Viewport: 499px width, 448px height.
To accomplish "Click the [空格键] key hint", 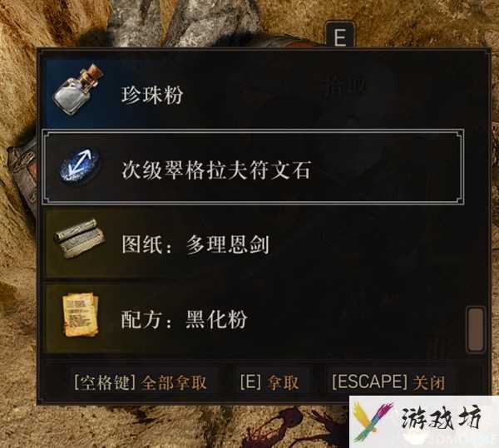I will click(x=105, y=382).
